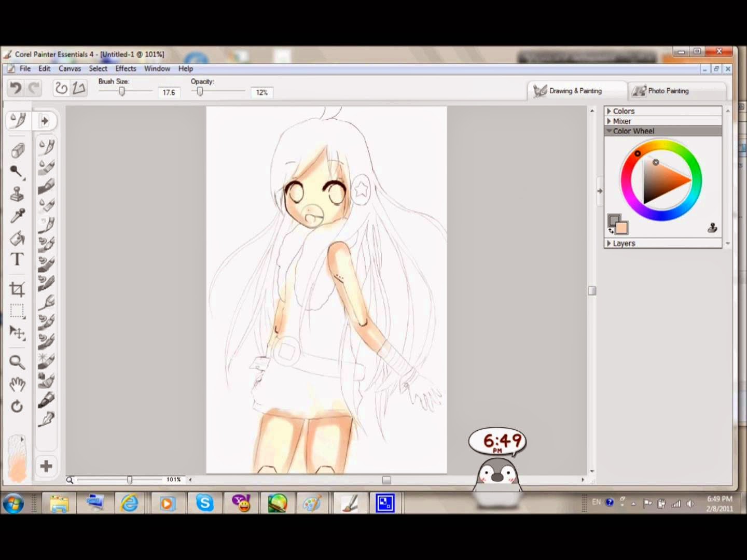747x560 pixels.
Task: Open the Canvas menu
Action: pyautogui.click(x=70, y=68)
